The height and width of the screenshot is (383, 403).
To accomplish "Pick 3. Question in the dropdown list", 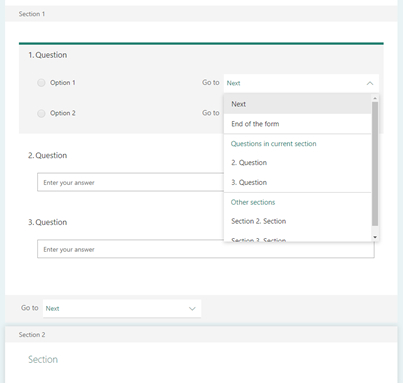I will (x=297, y=182).
